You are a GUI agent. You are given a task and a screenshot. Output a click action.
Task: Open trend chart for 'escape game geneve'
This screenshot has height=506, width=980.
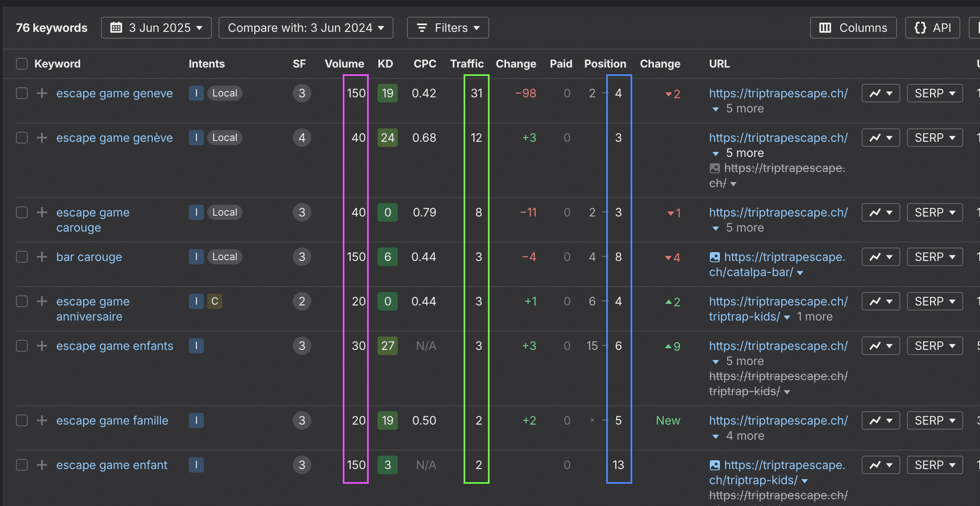(x=881, y=93)
